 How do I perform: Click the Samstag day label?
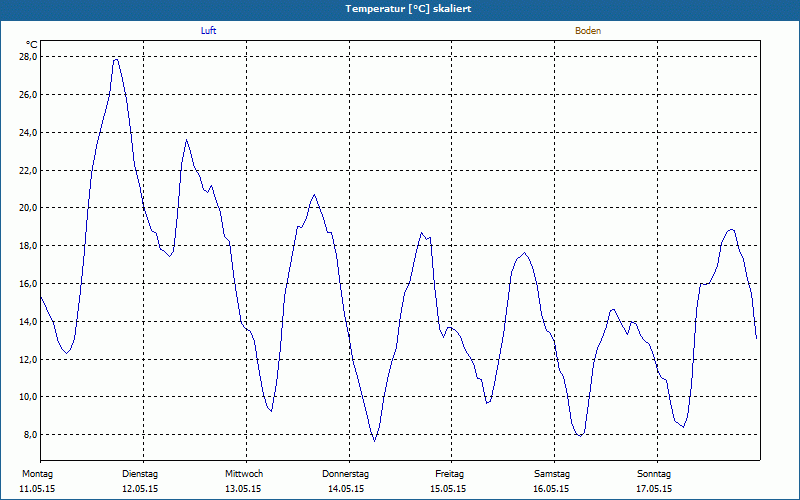[x=552, y=474]
